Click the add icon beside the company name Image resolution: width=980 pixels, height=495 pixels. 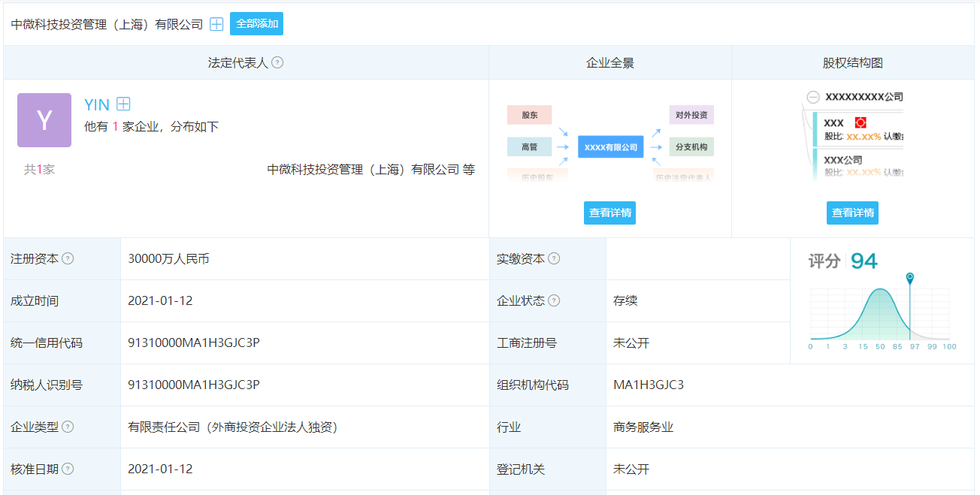pyautogui.click(x=216, y=24)
